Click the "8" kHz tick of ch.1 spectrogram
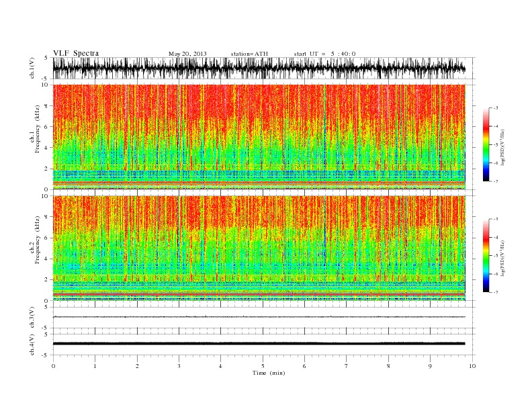 point(46,106)
